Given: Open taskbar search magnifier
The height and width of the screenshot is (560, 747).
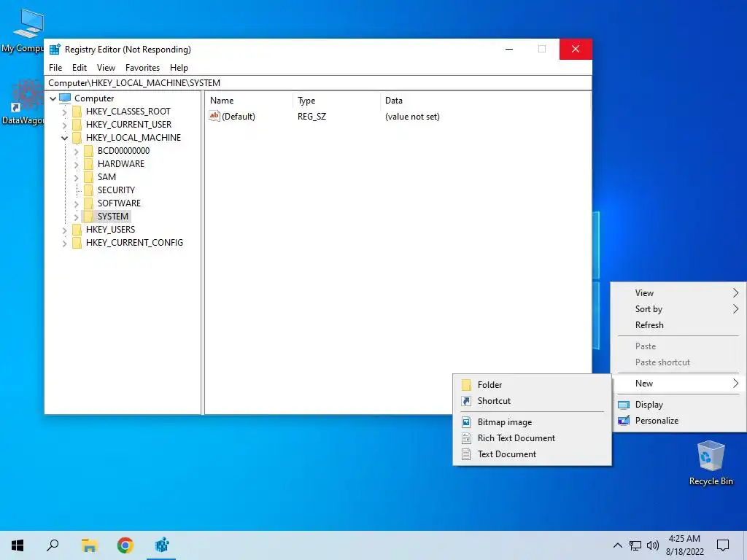Looking at the screenshot, I should 53,545.
